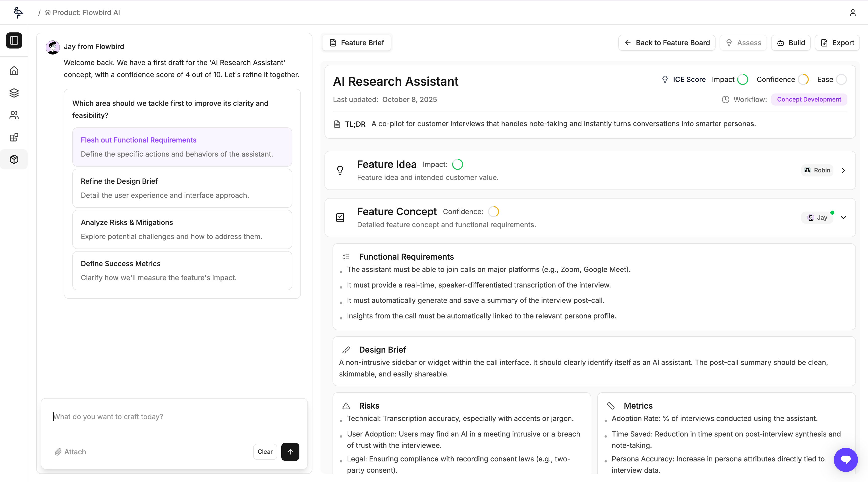Open the users/personas sidebar icon
The width and height of the screenshot is (868, 482).
coord(14,115)
